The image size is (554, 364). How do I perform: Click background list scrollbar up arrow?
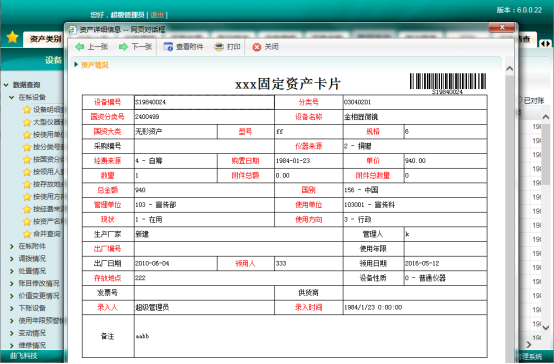pyautogui.click(x=546, y=117)
